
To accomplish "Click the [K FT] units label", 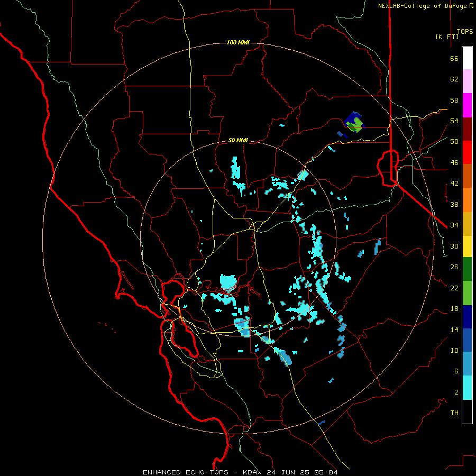I will [x=447, y=36].
